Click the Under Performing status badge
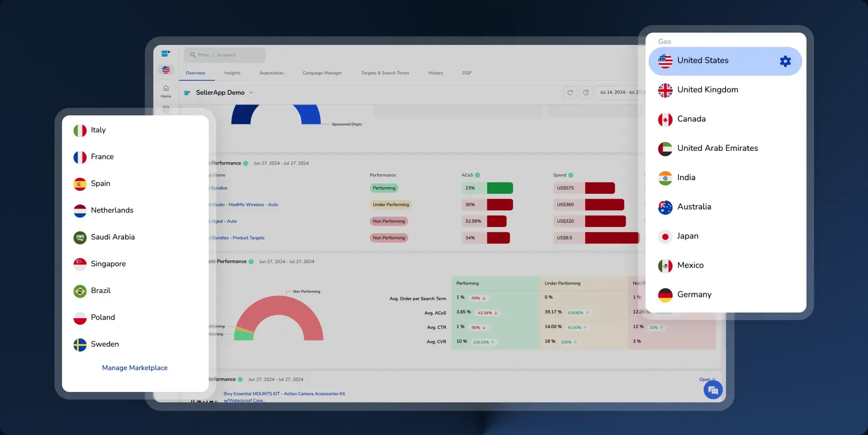This screenshot has height=435, width=868. coord(390,205)
